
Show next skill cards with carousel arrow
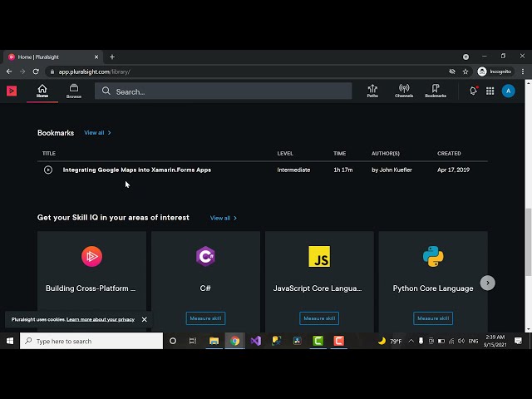[x=488, y=283]
